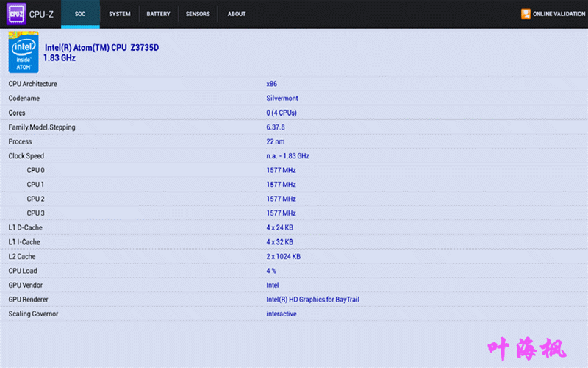This screenshot has width=588, height=368.
Task: Click the L2 Cache label
Action: (22, 256)
